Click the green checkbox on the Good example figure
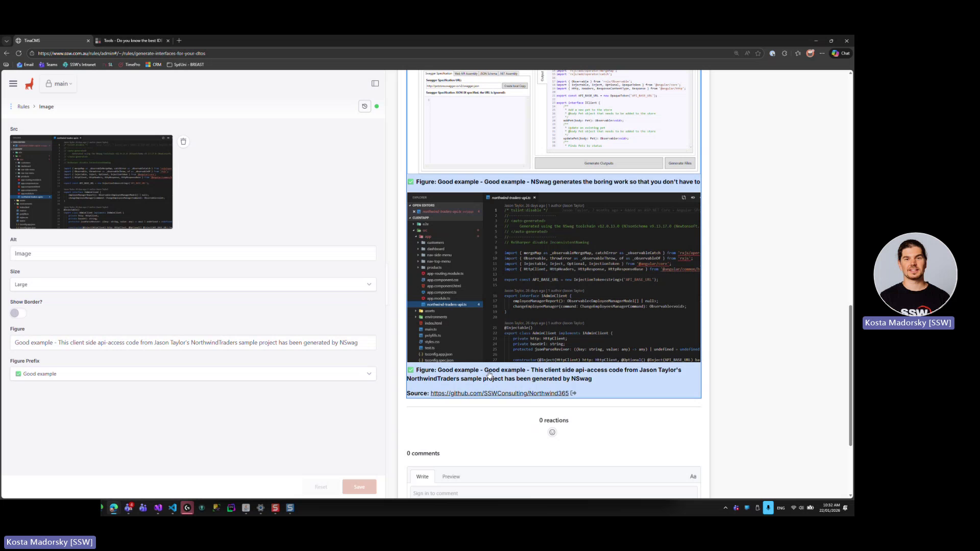Image resolution: width=980 pixels, height=551 pixels. point(410,370)
